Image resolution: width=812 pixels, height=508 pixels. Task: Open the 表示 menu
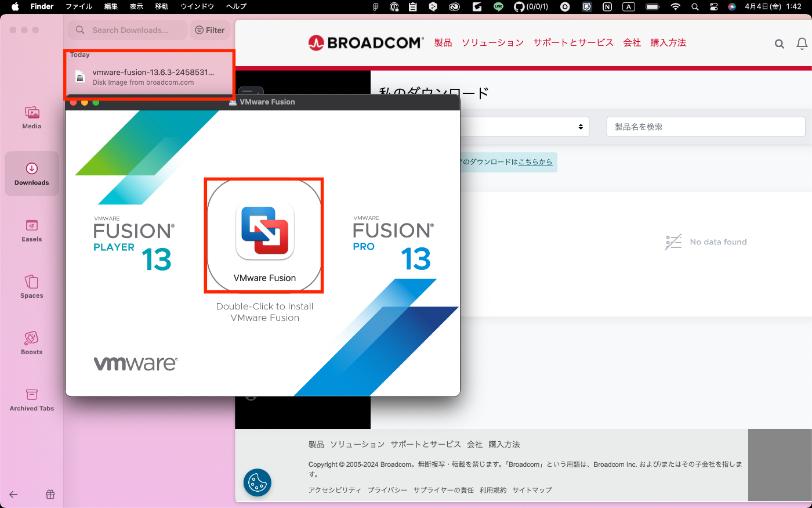point(136,6)
